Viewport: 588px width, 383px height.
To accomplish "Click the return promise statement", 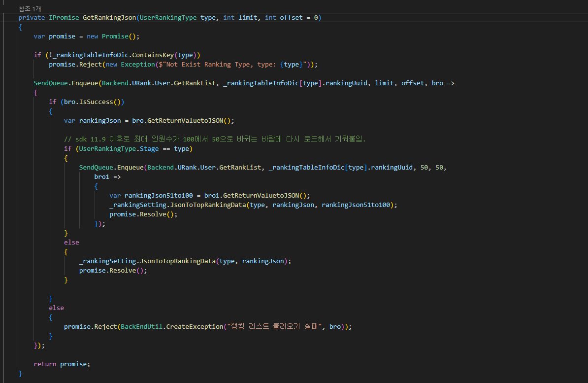I will click(x=62, y=364).
